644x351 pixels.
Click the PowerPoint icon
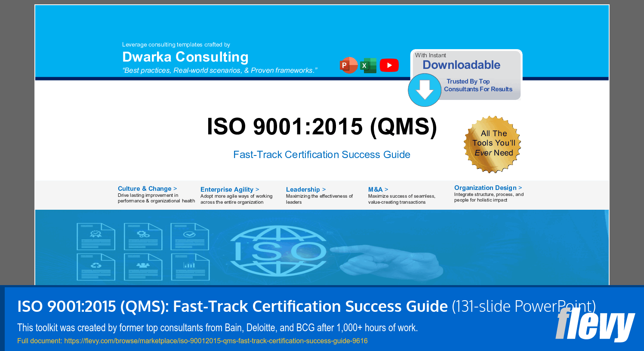tap(348, 65)
